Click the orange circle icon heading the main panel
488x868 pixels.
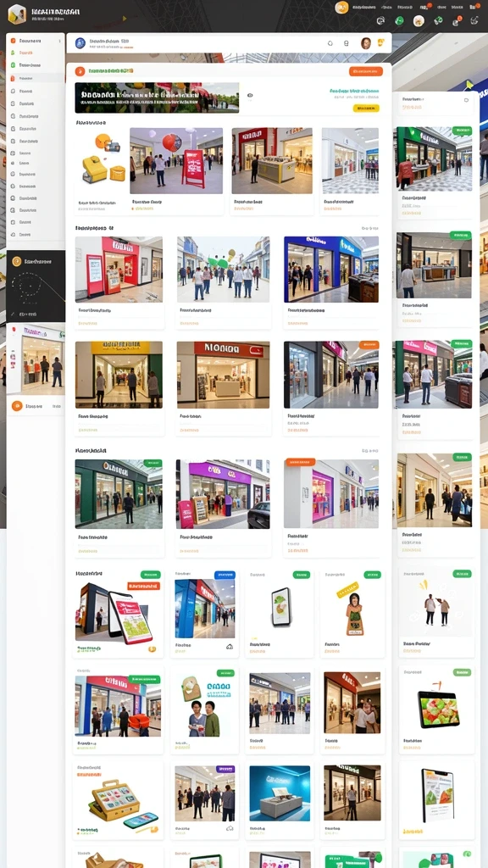click(80, 71)
